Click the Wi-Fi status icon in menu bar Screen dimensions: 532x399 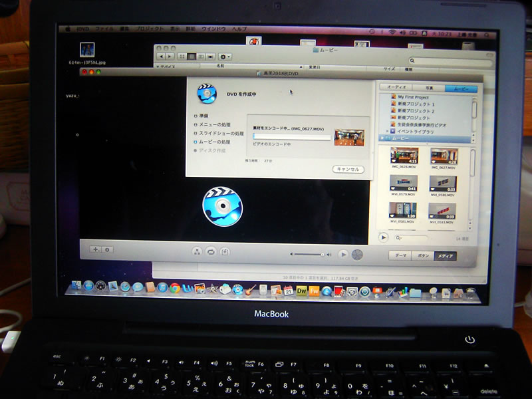click(x=392, y=32)
